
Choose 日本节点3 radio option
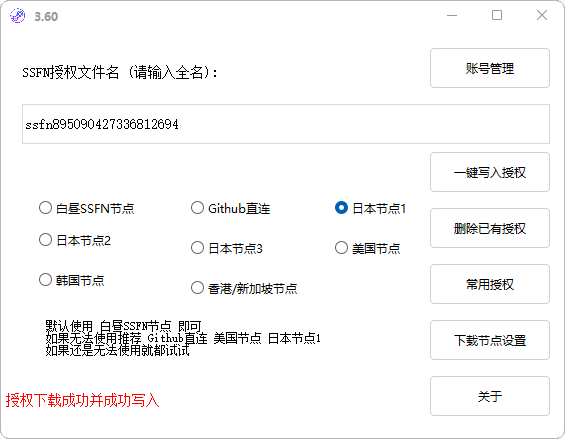(x=227, y=248)
